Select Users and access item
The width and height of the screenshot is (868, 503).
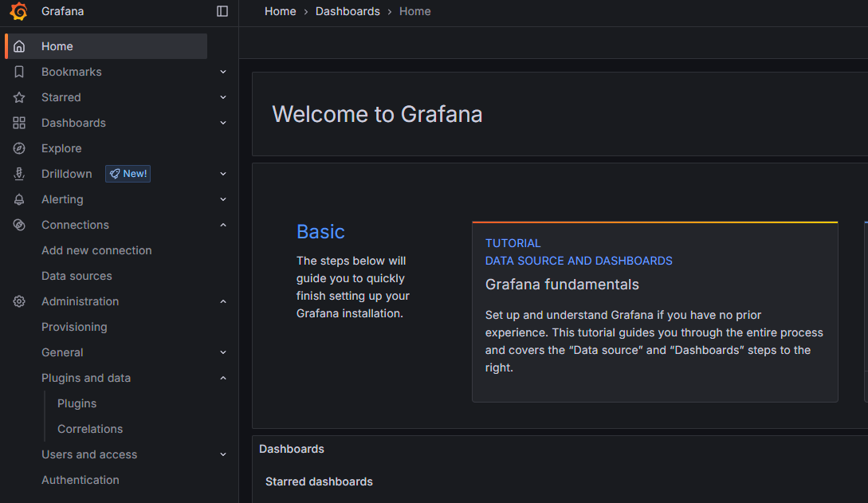(x=89, y=454)
